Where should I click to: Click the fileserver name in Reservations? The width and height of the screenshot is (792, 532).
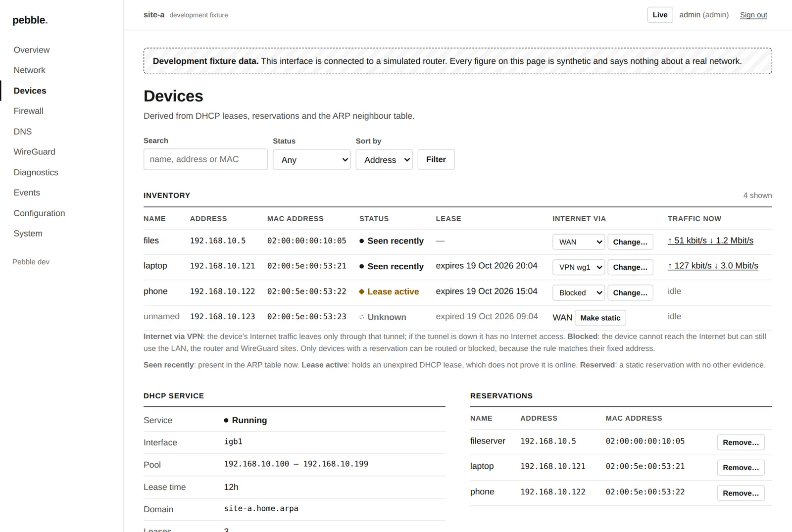[x=488, y=441]
